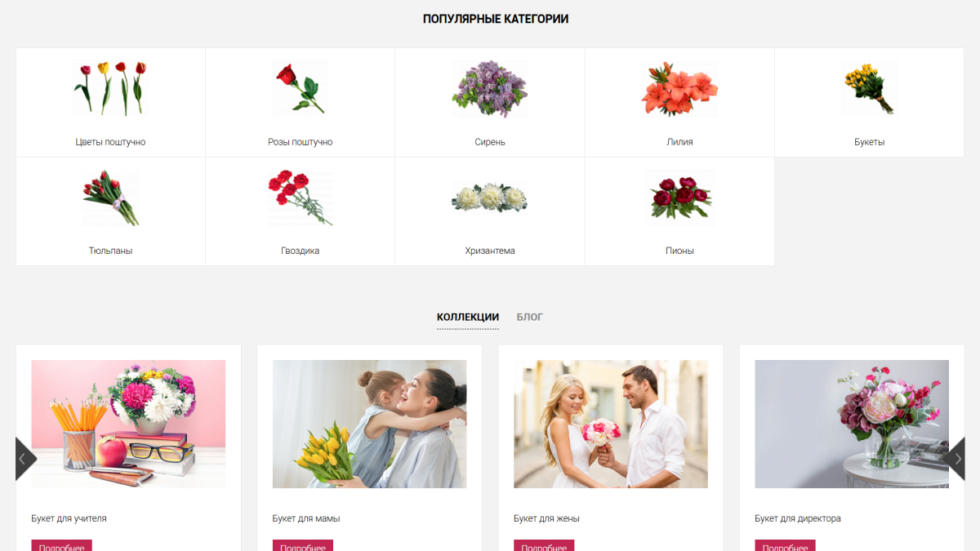980x551 pixels.
Task: Show previous collections with left arrow
Action: (x=26, y=459)
